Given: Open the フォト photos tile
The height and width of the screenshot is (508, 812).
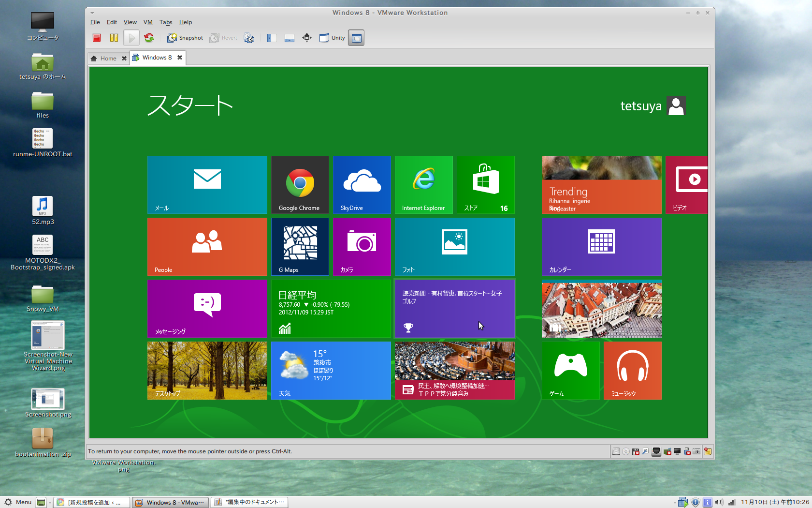Looking at the screenshot, I should tap(455, 247).
